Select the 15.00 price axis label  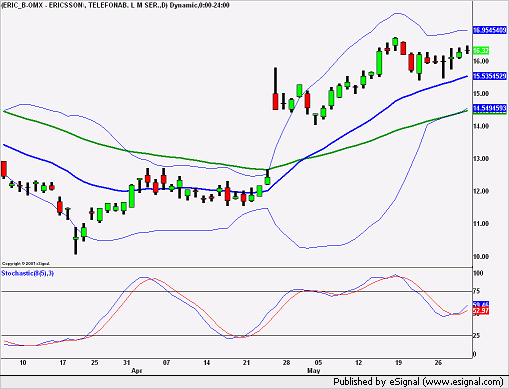[x=481, y=94]
